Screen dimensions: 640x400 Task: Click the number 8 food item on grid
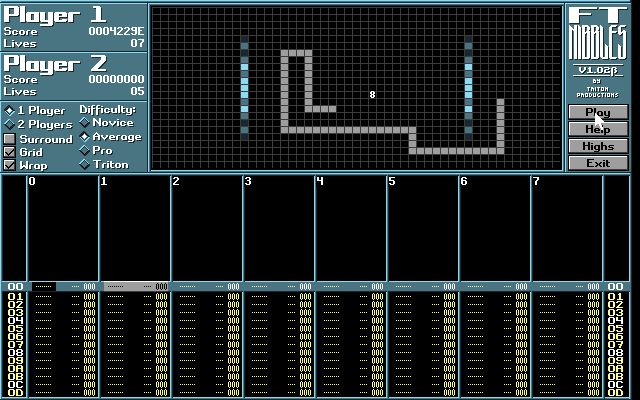[372, 95]
